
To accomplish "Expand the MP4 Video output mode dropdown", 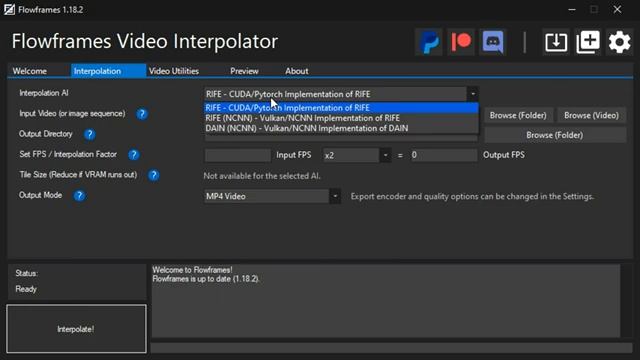I will point(335,196).
